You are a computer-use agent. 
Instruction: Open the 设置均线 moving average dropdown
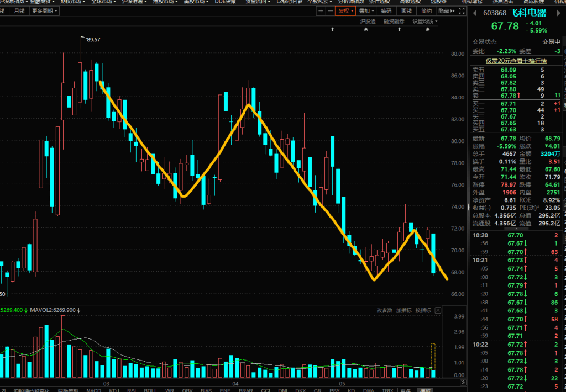click(425, 22)
